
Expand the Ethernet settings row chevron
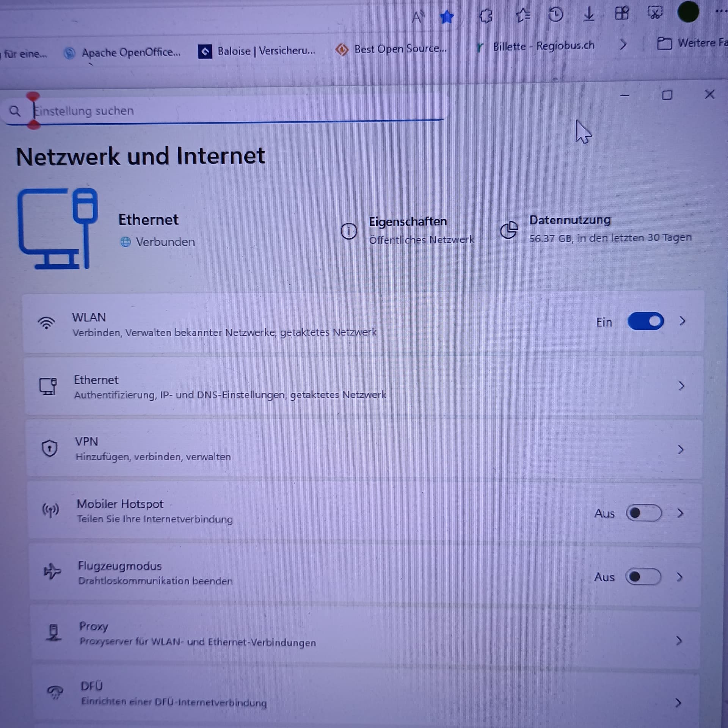pos(681,386)
